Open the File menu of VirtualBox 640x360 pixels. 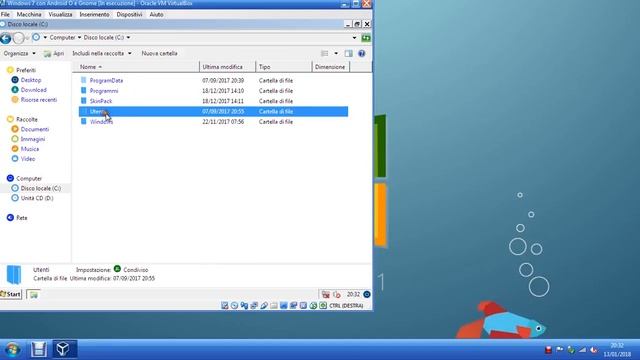[x=5, y=14]
